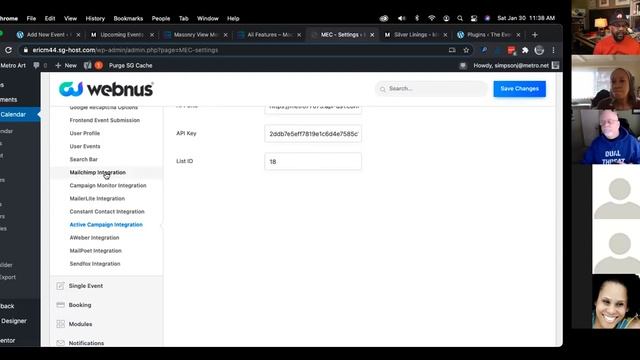Switch to the Add New Event tab
This screenshot has width=640, height=360.
click(48, 35)
